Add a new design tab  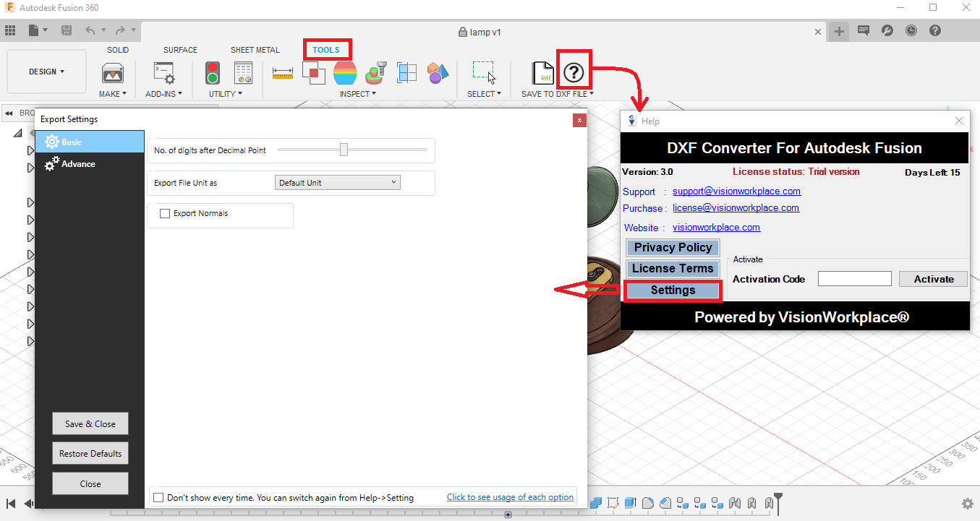coord(839,30)
